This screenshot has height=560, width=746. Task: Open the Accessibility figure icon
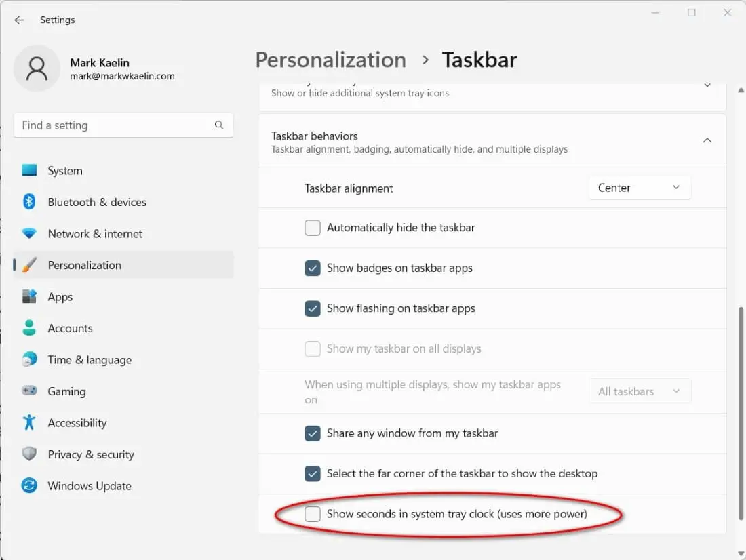[x=29, y=423]
